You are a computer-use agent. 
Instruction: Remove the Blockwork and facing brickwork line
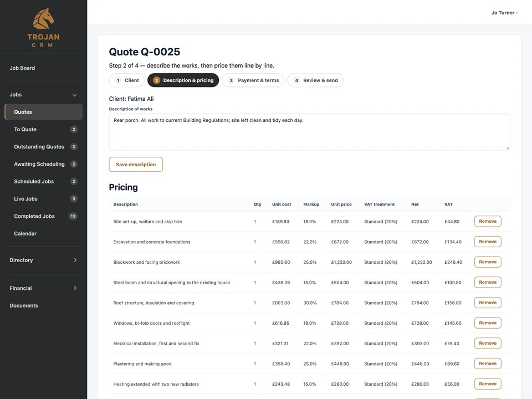(x=488, y=262)
